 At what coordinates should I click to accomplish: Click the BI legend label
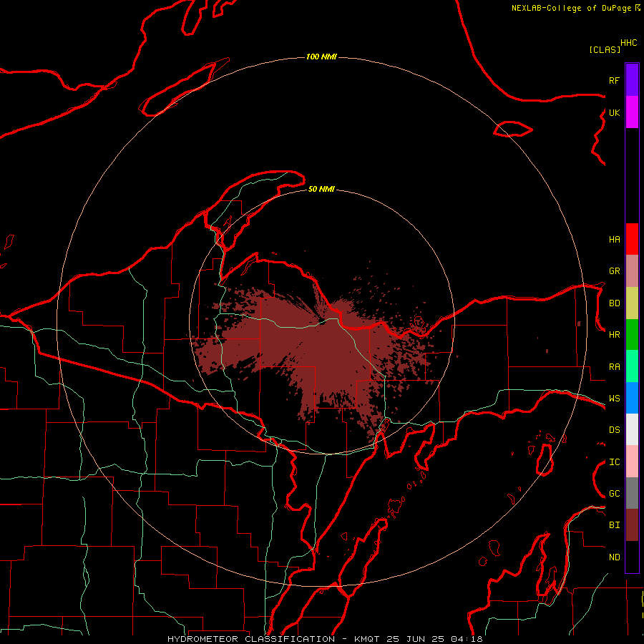point(614,525)
